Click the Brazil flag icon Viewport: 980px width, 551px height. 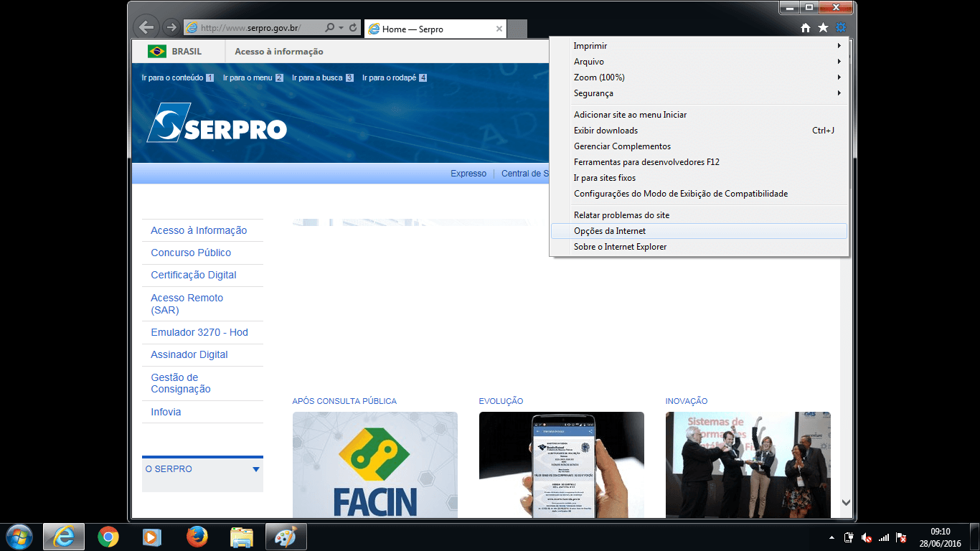[157, 52]
